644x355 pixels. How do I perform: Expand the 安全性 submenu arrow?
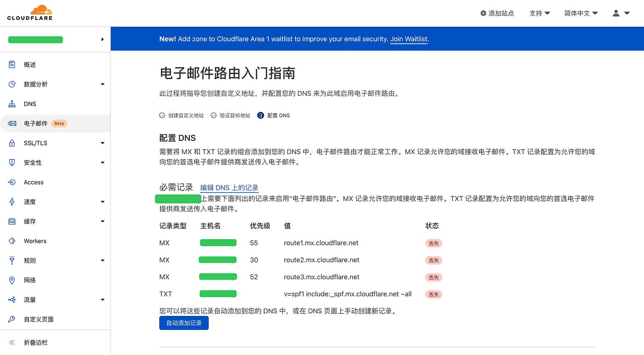(x=103, y=163)
